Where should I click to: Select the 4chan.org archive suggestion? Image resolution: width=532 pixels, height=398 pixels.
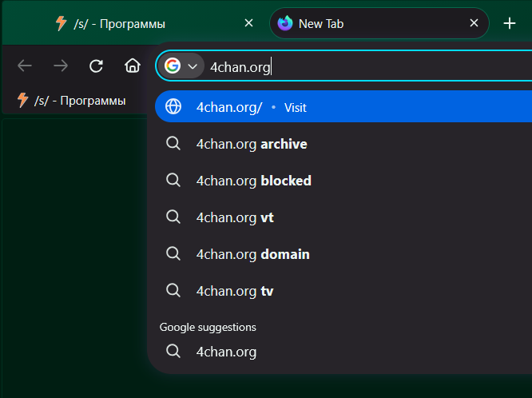pyautogui.click(x=343, y=144)
